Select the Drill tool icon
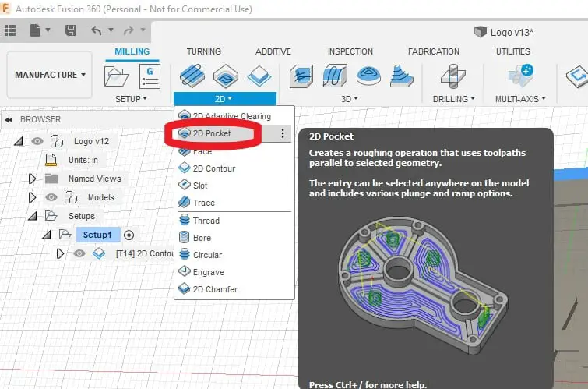 [x=453, y=76]
